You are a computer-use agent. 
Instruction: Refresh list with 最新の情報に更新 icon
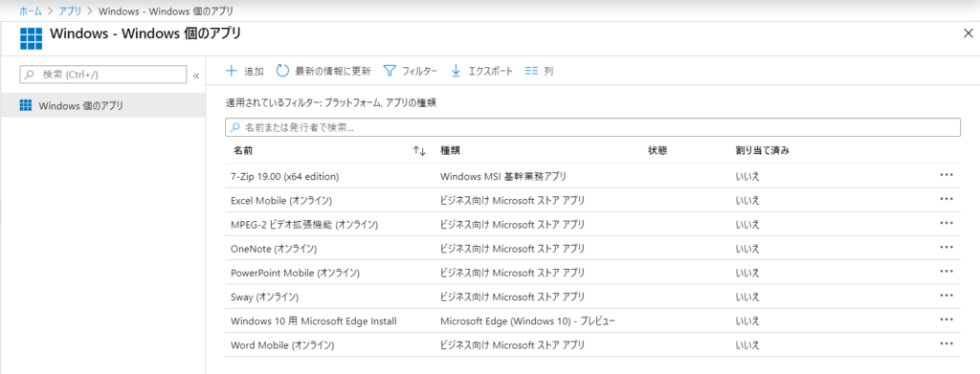click(282, 71)
